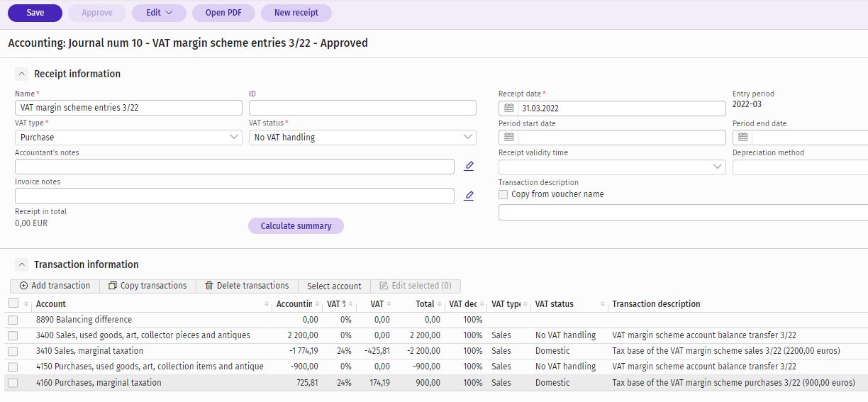Open the Period end date calendar icon

click(742, 138)
